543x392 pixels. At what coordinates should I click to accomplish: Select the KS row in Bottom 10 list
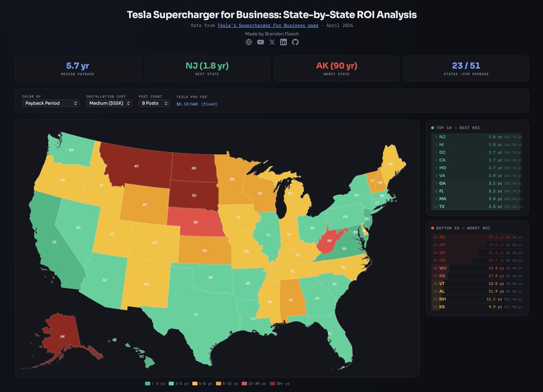tap(477, 307)
